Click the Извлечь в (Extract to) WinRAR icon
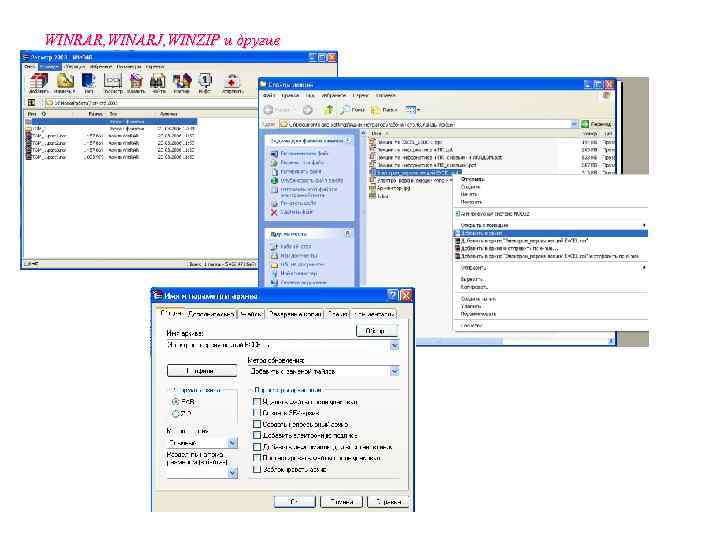 click(65, 81)
